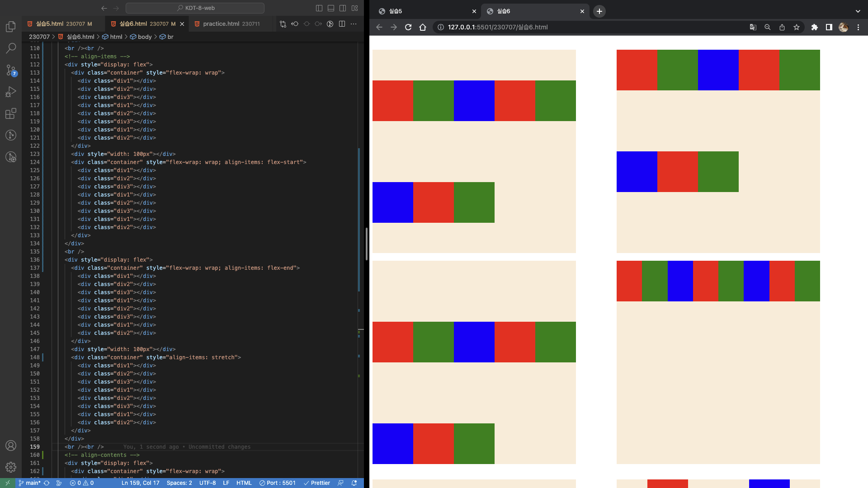Screen dimensions: 868x488
Task: Click the 실습6.html breadcrumb item
Action: click(80, 37)
